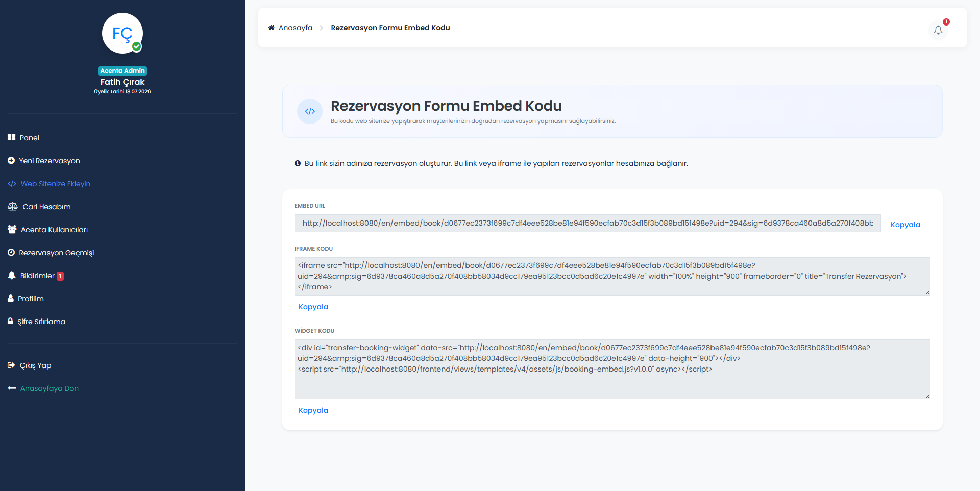This screenshot has height=491, width=980.
Task: Click the bell icon beside Bildirimler
Action: tap(12, 275)
